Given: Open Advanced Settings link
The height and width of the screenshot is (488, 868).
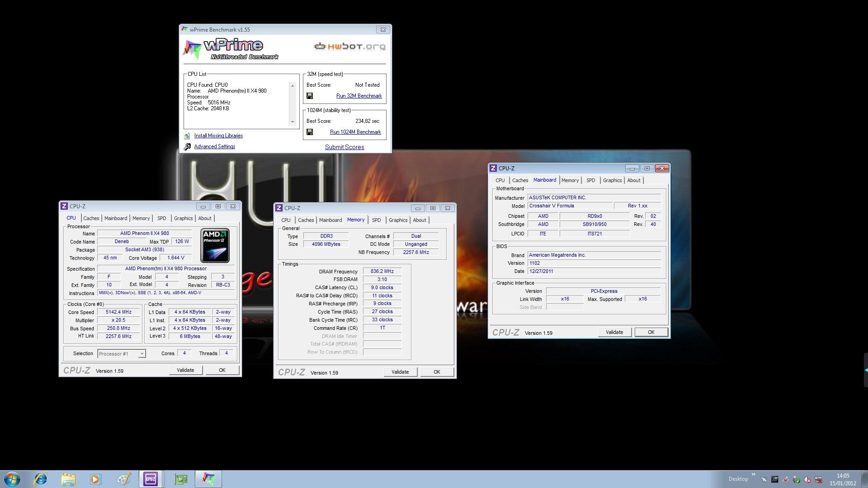Looking at the screenshot, I should (x=215, y=146).
